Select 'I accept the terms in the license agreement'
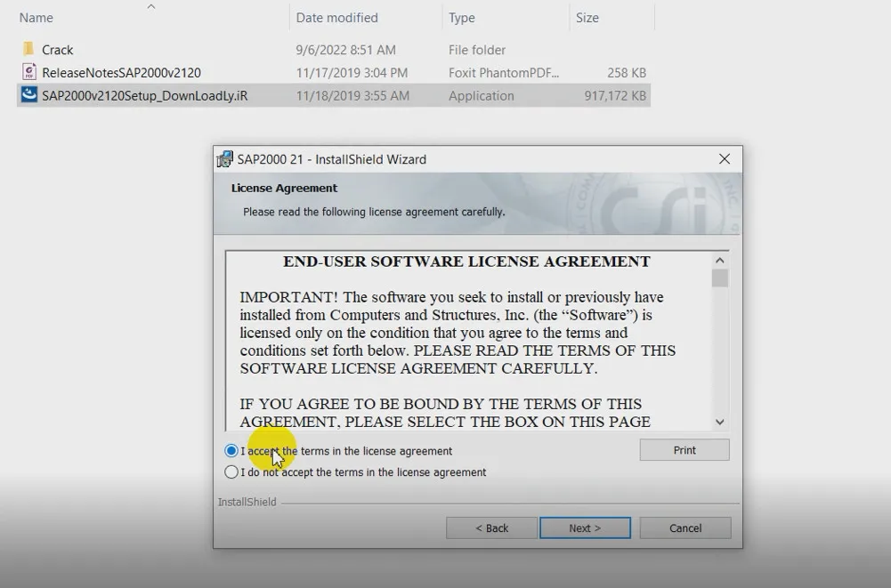The width and height of the screenshot is (891, 588). (x=231, y=450)
